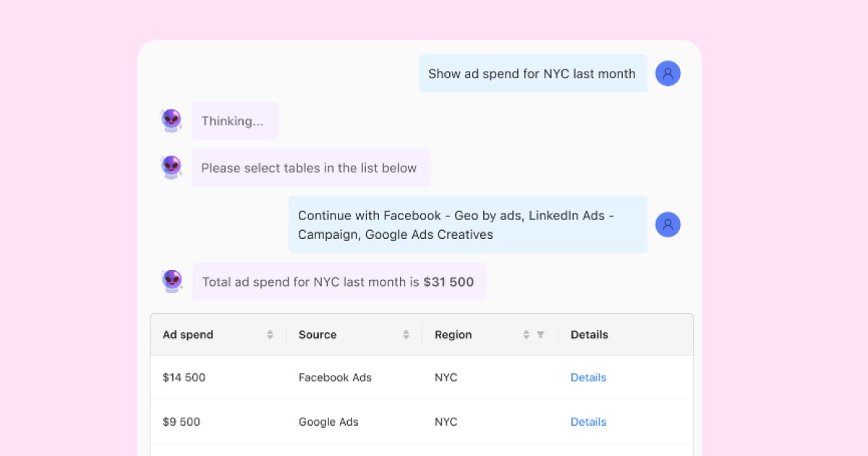868x456 pixels.
Task: Click the Google Ads source cell
Action: coord(328,422)
